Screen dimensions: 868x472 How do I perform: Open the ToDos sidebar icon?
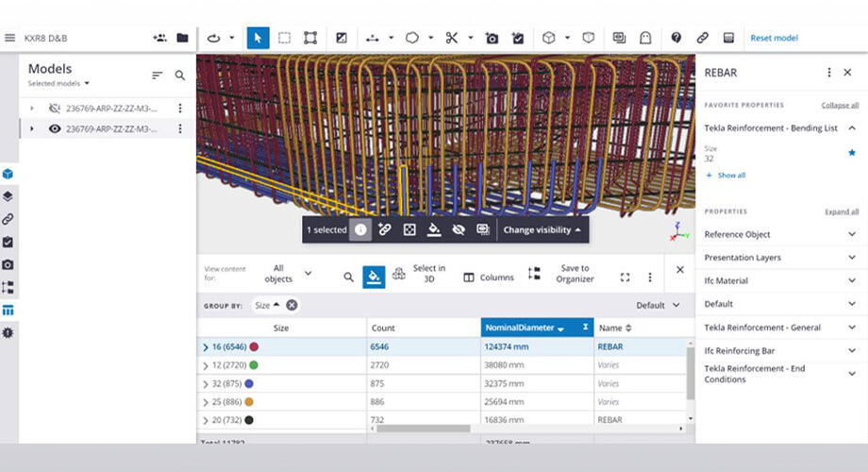tap(8, 242)
